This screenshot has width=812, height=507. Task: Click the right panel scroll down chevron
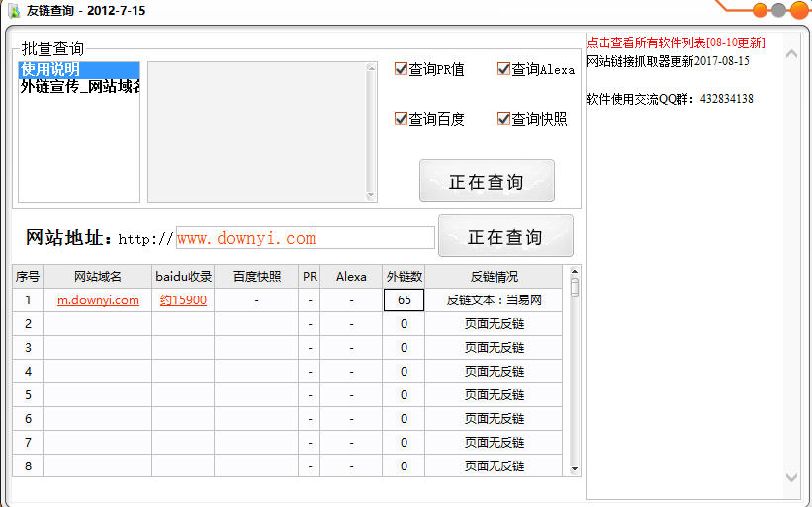tap(791, 477)
